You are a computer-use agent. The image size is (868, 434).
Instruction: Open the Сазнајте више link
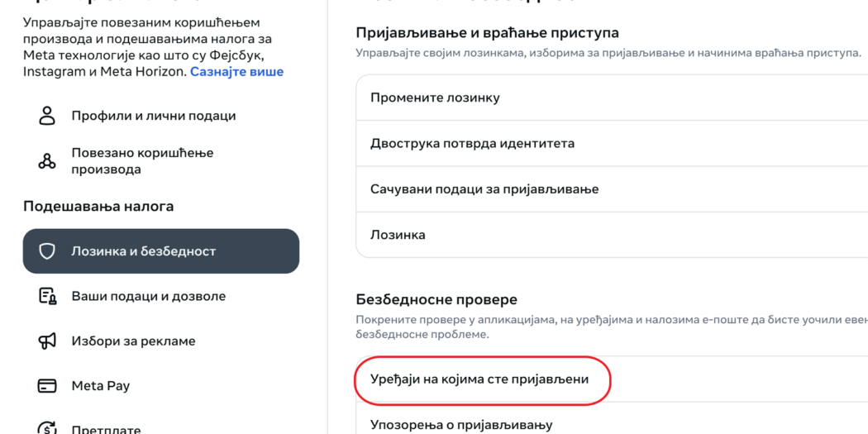[236, 72]
